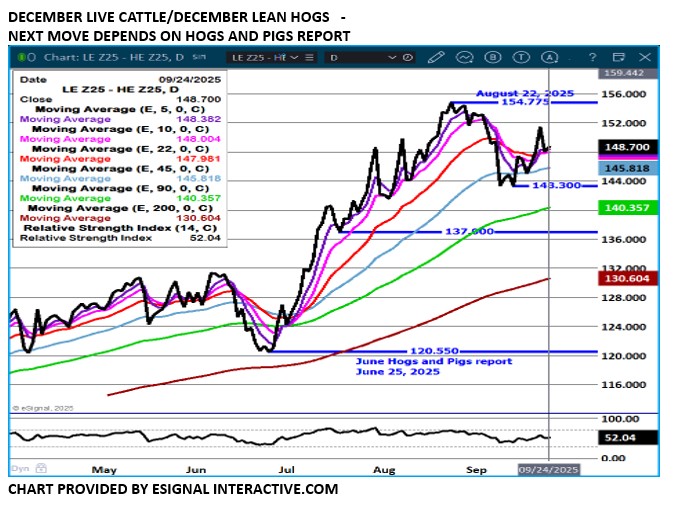686x511 pixels.
Task: Open the studies chart-line icon
Action: 464,57
